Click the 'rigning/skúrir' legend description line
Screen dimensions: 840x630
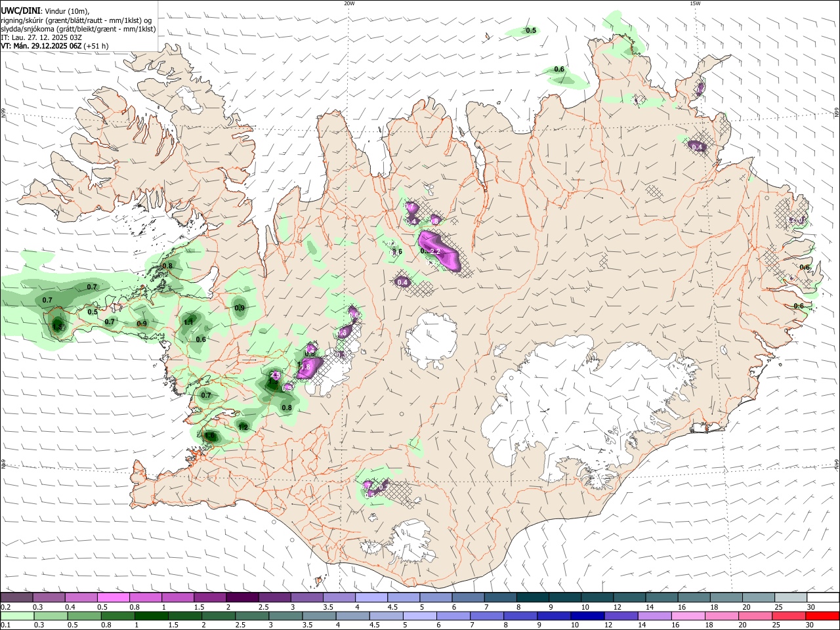(x=75, y=20)
